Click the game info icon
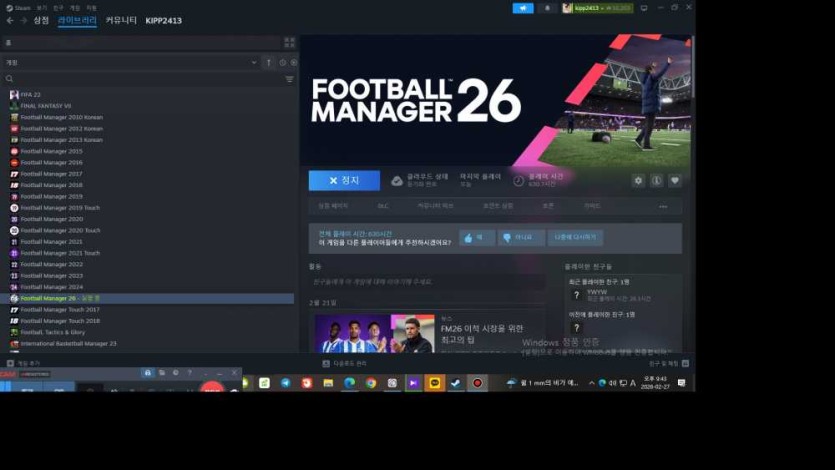The width and height of the screenshot is (835, 470). 657,181
